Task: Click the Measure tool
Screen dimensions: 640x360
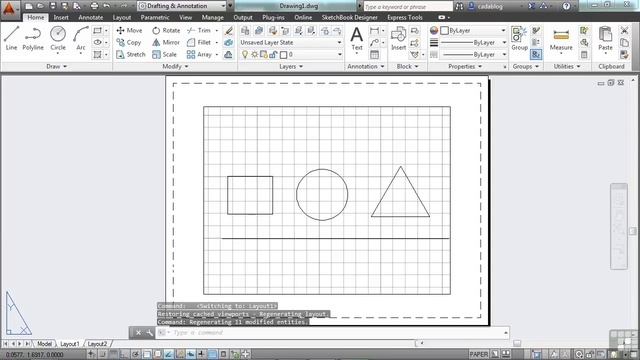Action: point(561,39)
